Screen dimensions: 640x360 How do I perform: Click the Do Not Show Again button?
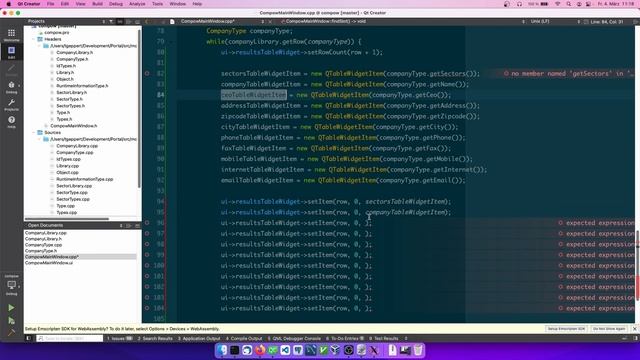click(x=609, y=329)
